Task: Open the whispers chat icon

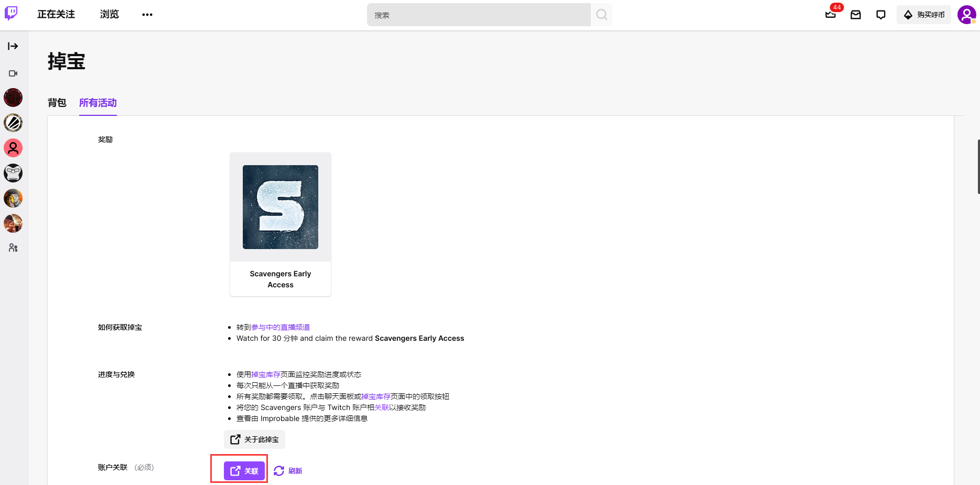Action: 881,15
